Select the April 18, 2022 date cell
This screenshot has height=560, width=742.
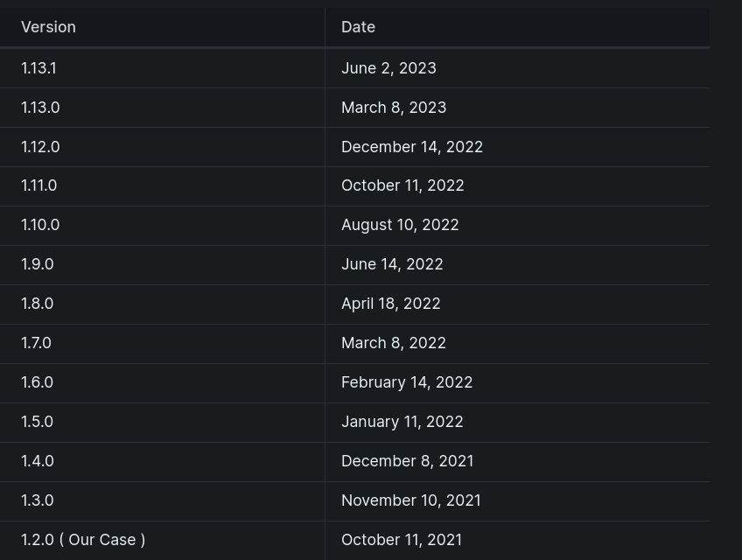pyautogui.click(x=391, y=304)
